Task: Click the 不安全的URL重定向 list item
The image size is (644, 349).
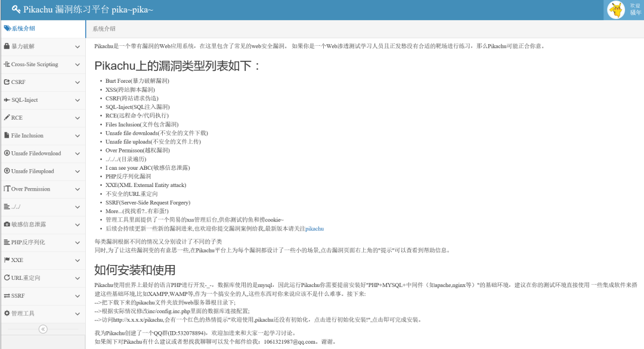Action: coord(131,194)
